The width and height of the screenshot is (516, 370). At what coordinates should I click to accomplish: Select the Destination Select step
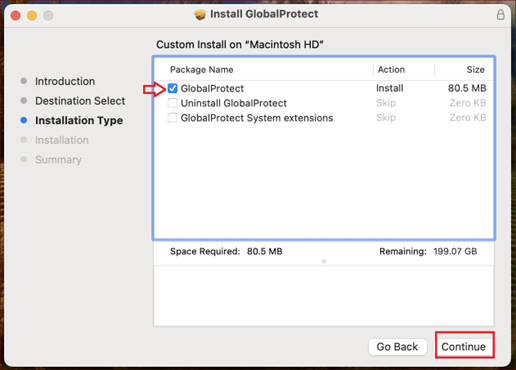coord(80,101)
